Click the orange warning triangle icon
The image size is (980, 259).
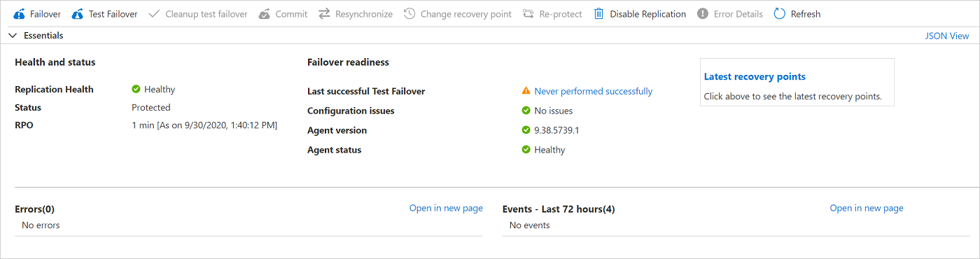pyautogui.click(x=526, y=91)
